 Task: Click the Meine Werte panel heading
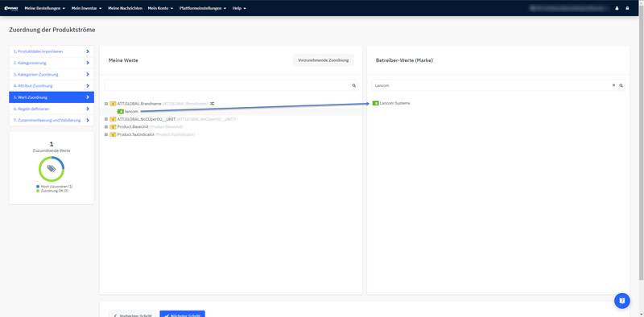pyautogui.click(x=123, y=60)
